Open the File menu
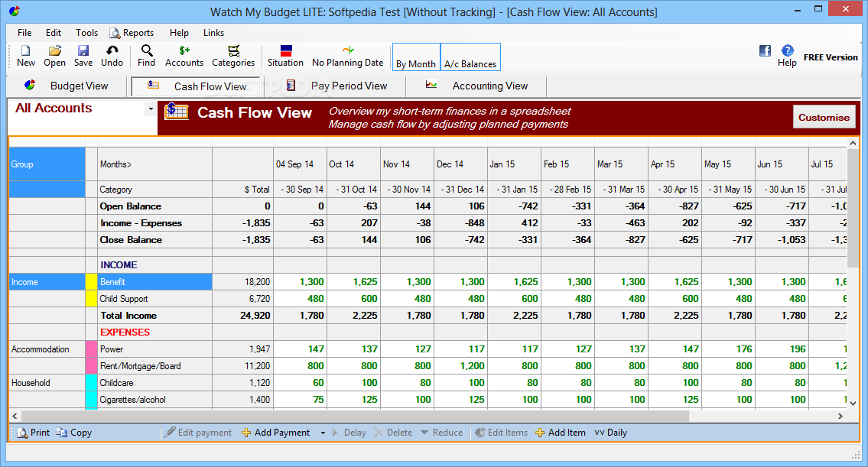The width and height of the screenshot is (868, 467). tap(24, 33)
